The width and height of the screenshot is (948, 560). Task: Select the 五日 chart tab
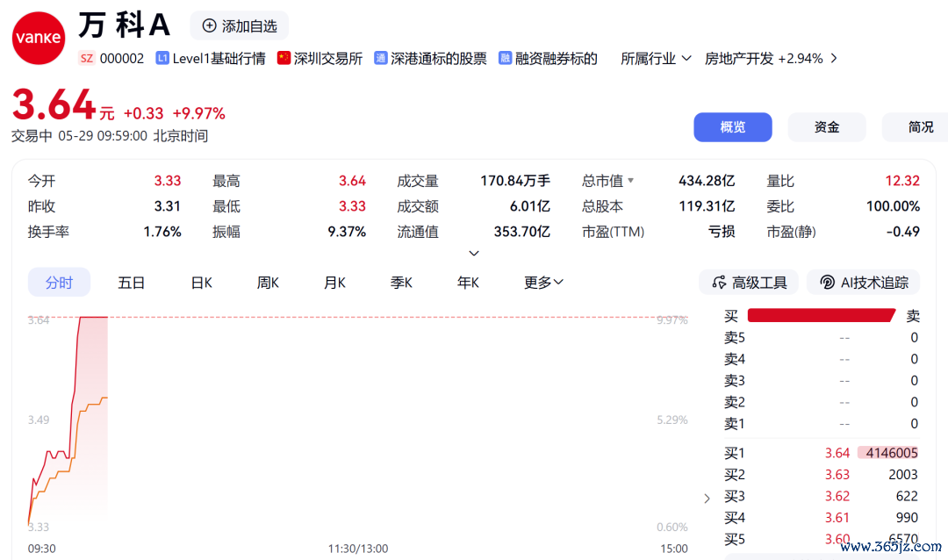click(131, 283)
